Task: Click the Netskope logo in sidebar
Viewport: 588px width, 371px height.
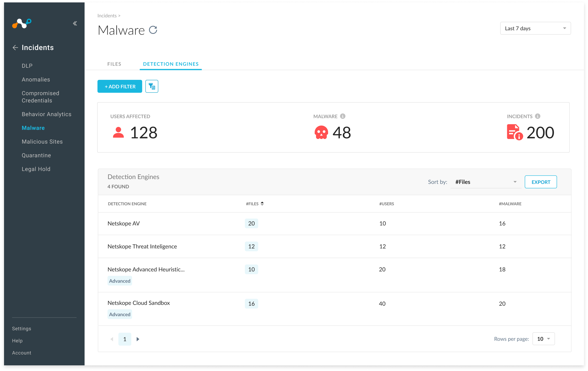Action: (22, 23)
